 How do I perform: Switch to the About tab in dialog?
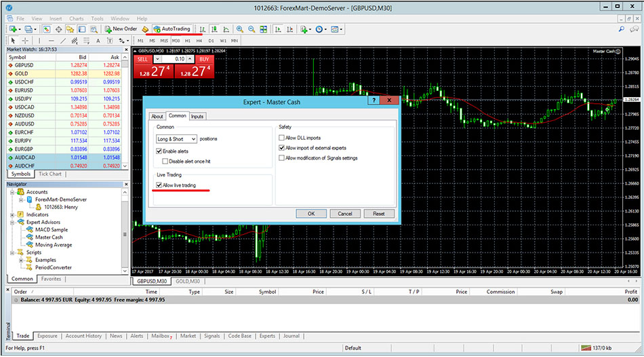pyautogui.click(x=157, y=116)
